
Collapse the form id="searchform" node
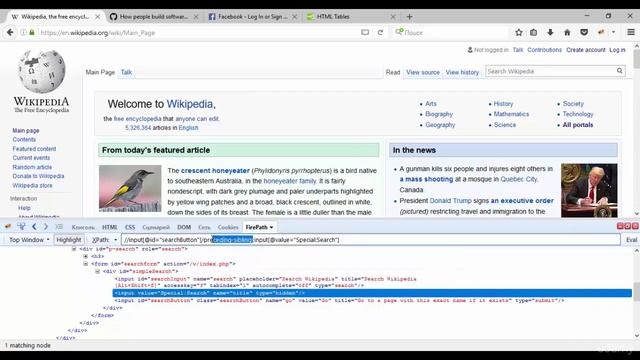click(x=86, y=264)
